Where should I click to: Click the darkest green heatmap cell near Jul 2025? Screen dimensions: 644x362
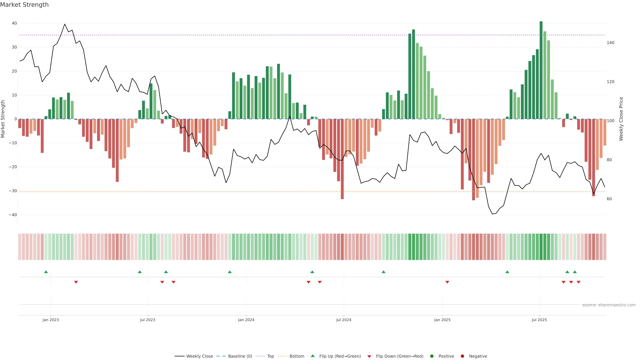(541, 247)
